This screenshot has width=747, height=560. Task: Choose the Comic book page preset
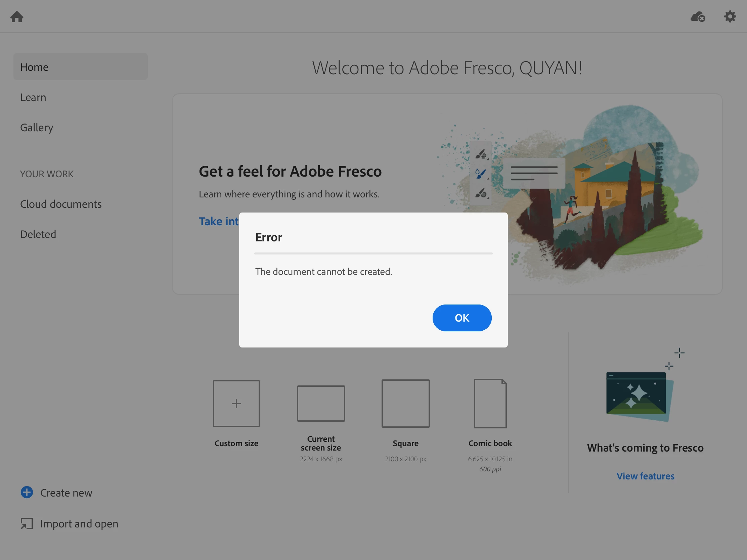tap(490, 403)
